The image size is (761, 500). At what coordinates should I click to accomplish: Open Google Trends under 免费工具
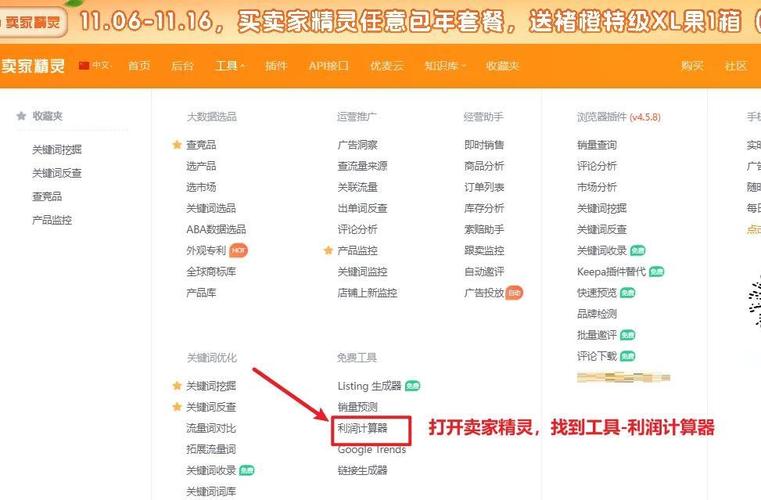[x=372, y=449]
